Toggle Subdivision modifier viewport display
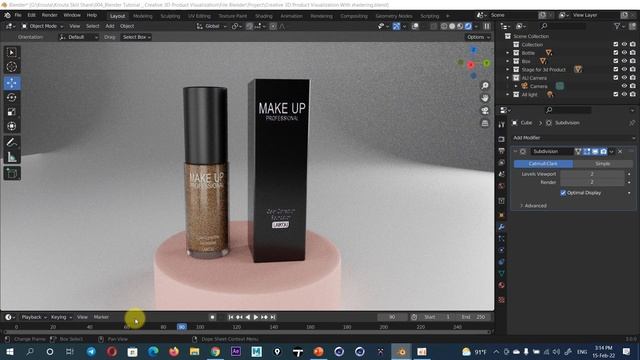This screenshot has width=640, height=360. coord(595,151)
